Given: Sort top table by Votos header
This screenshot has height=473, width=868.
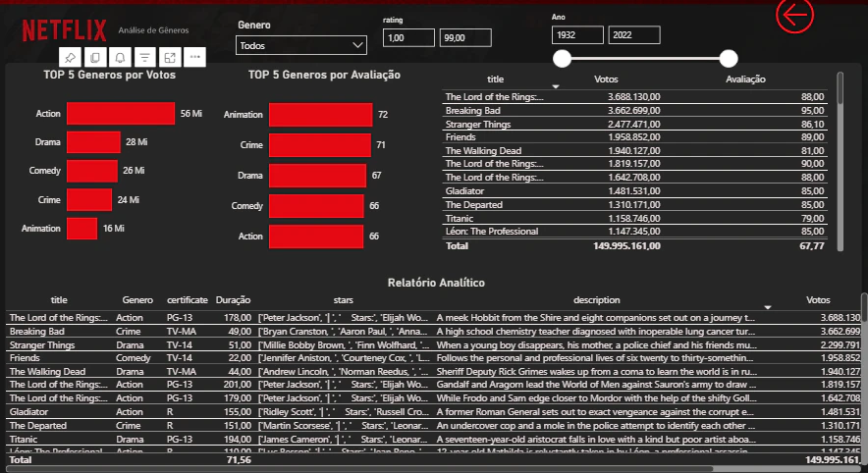Looking at the screenshot, I should click(x=606, y=79).
